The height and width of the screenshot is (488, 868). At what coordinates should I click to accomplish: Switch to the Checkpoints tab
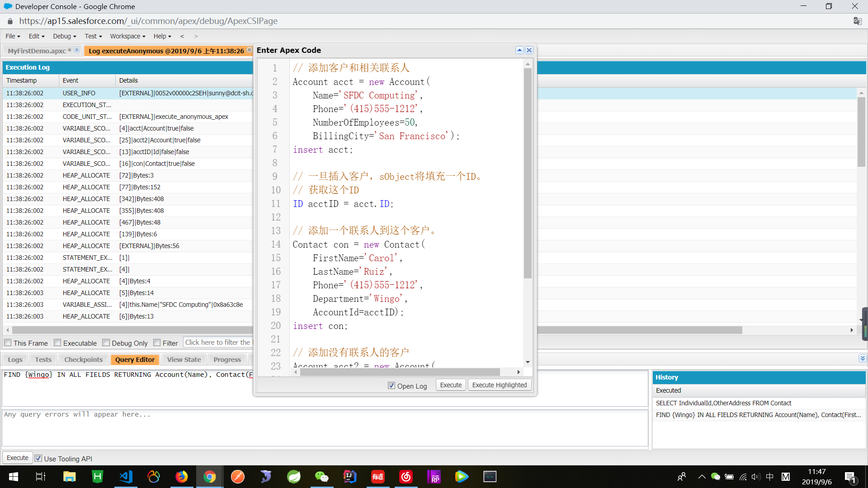[x=83, y=360]
